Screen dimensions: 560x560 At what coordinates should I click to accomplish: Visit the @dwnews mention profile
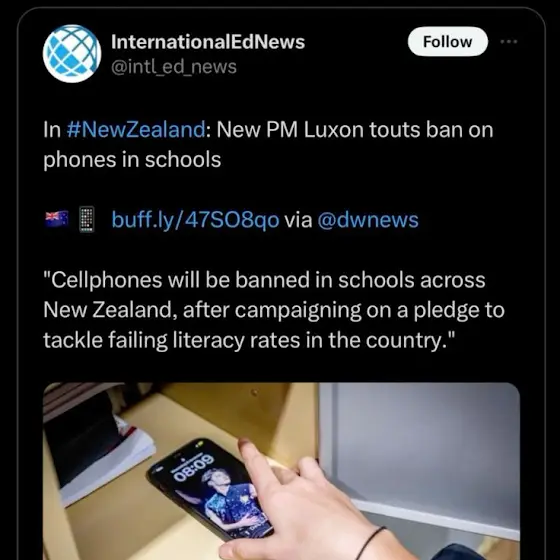[x=368, y=220]
